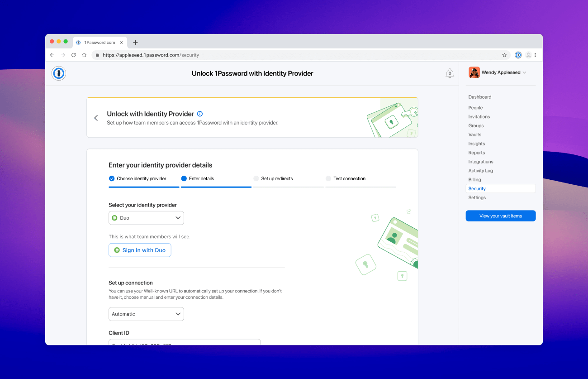588x379 pixels.
Task: Click the Sign in with Duo button
Action: 140,250
